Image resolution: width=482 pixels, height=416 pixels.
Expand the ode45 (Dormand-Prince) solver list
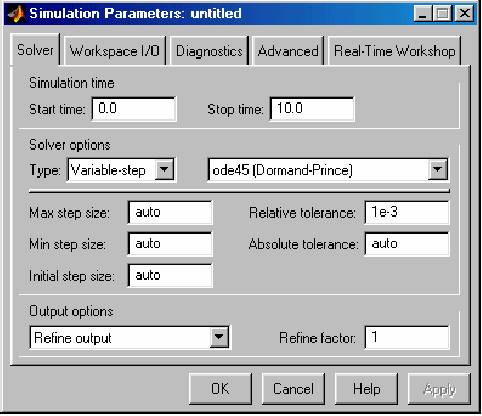[x=437, y=170]
